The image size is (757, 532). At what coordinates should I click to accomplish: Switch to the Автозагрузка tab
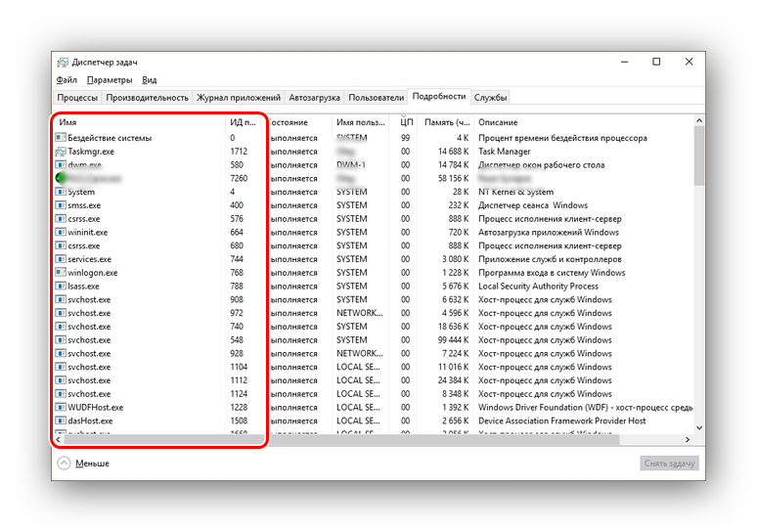click(314, 98)
